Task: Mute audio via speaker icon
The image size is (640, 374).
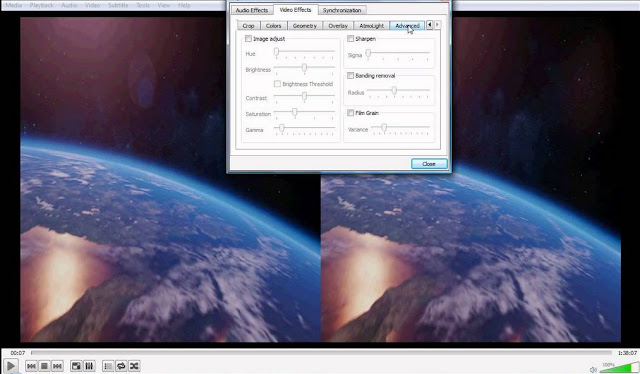Action: click(593, 370)
